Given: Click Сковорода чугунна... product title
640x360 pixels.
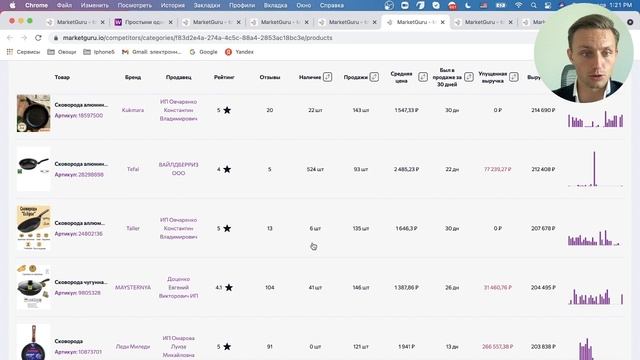Looking at the screenshot, I should click(x=81, y=282).
